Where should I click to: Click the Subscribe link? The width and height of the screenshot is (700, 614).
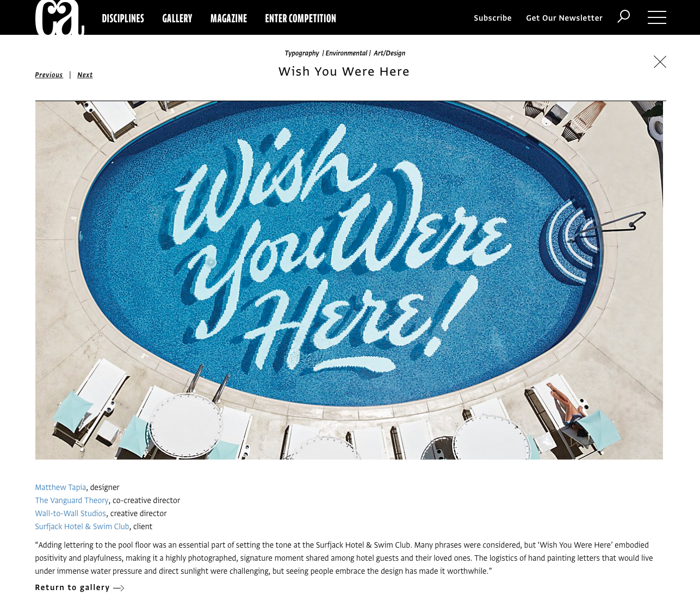[493, 18]
